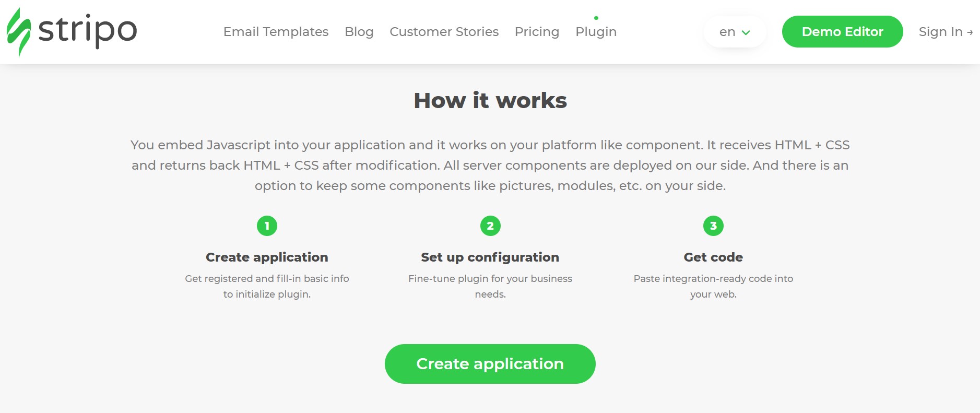
Task: Open the Pricing page
Action: click(x=537, y=32)
